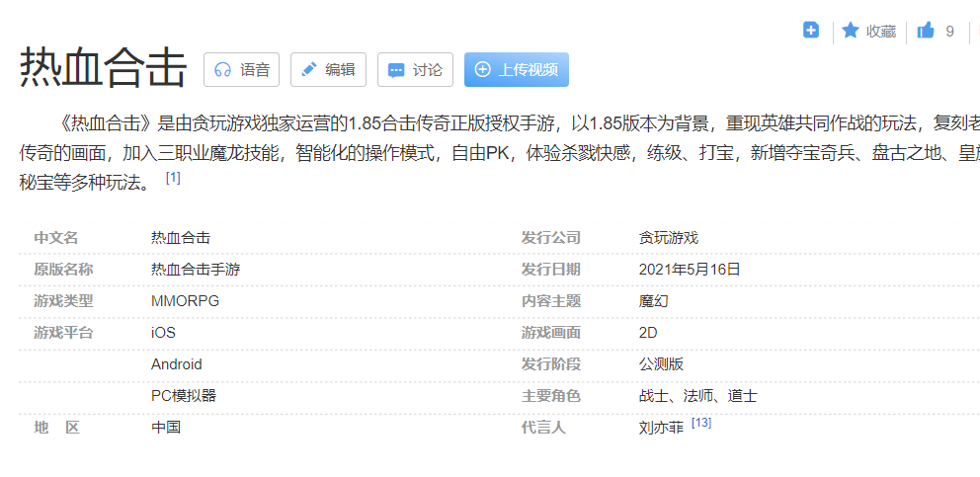980x477 pixels.
Task: Select the 游戏画面 label
Action: coord(551,333)
